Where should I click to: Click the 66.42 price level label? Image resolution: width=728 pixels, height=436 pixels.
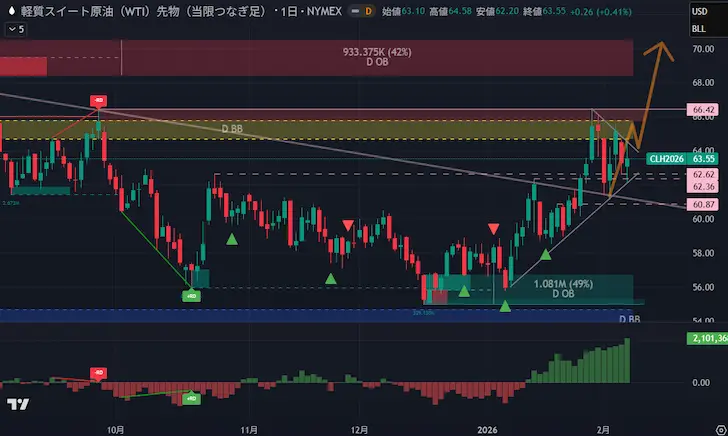pos(704,108)
